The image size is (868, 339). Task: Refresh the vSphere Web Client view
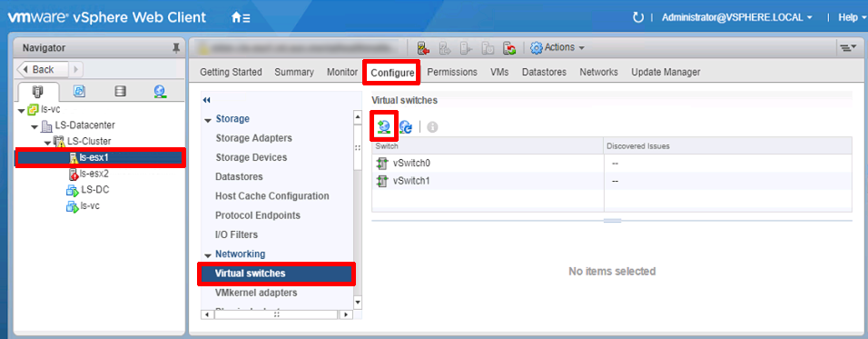point(637,18)
